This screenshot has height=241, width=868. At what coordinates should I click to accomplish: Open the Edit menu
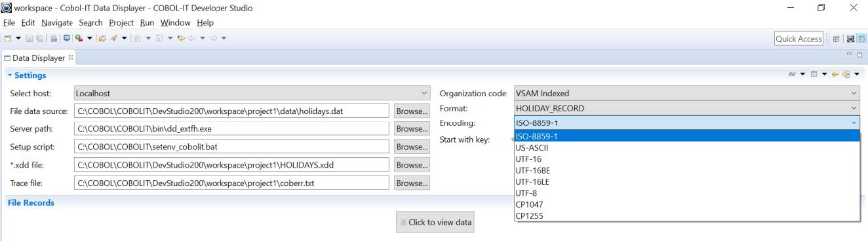[28, 22]
